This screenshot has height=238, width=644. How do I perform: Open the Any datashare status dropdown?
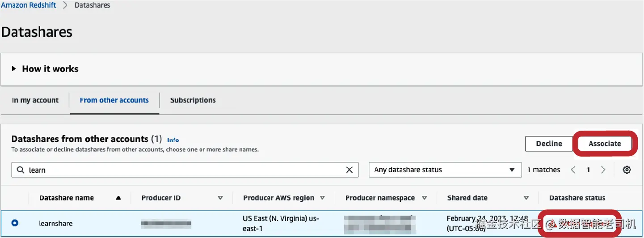click(x=445, y=170)
